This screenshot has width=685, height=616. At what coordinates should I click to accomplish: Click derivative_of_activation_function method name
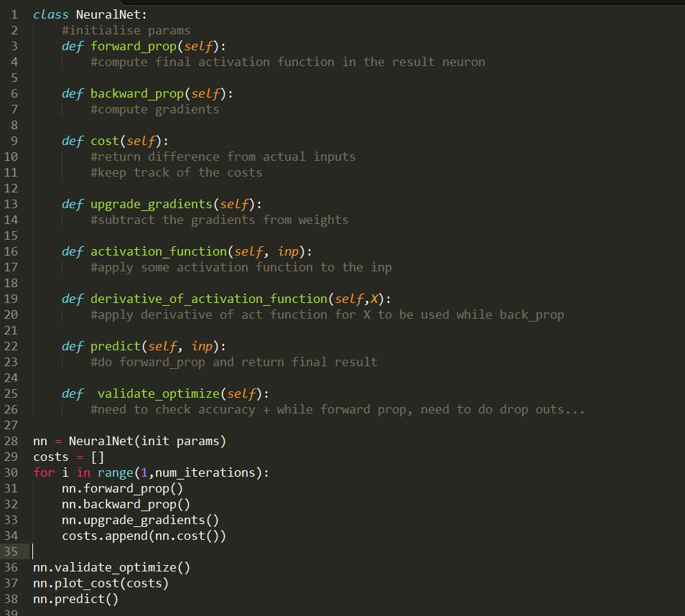tap(209, 299)
